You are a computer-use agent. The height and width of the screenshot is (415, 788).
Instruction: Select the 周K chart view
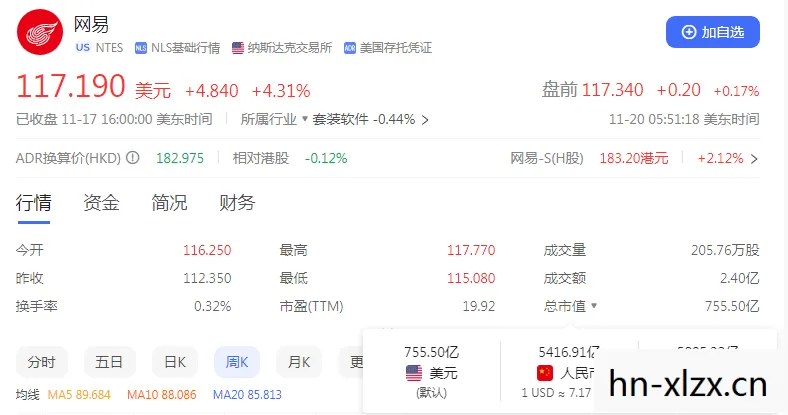pyautogui.click(x=237, y=362)
